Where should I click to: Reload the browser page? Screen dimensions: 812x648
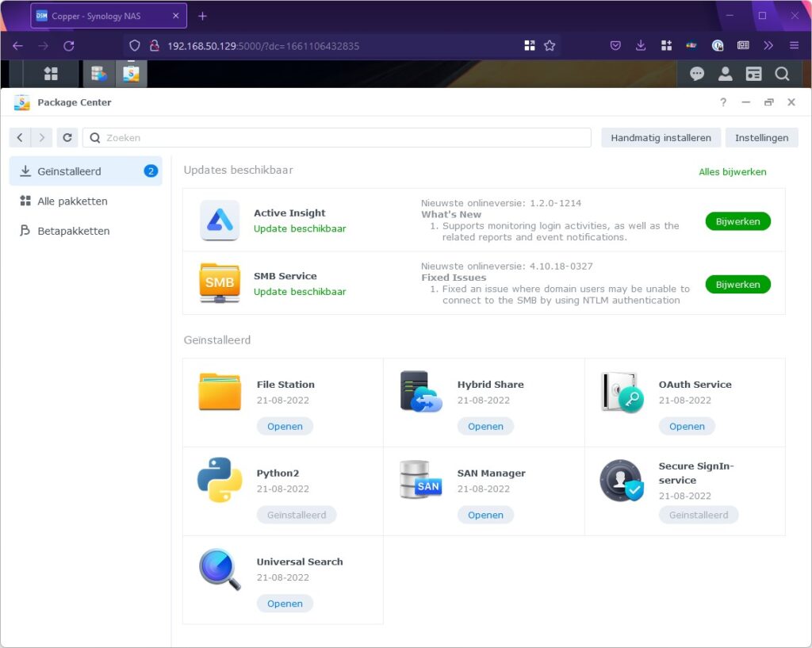(x=68, y=46)
